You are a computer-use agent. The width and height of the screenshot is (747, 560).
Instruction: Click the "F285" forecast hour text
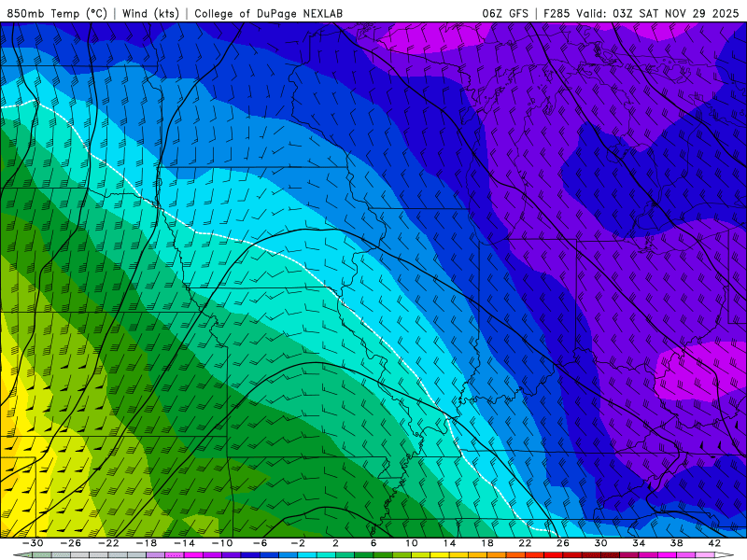click(x=556, y=13)
